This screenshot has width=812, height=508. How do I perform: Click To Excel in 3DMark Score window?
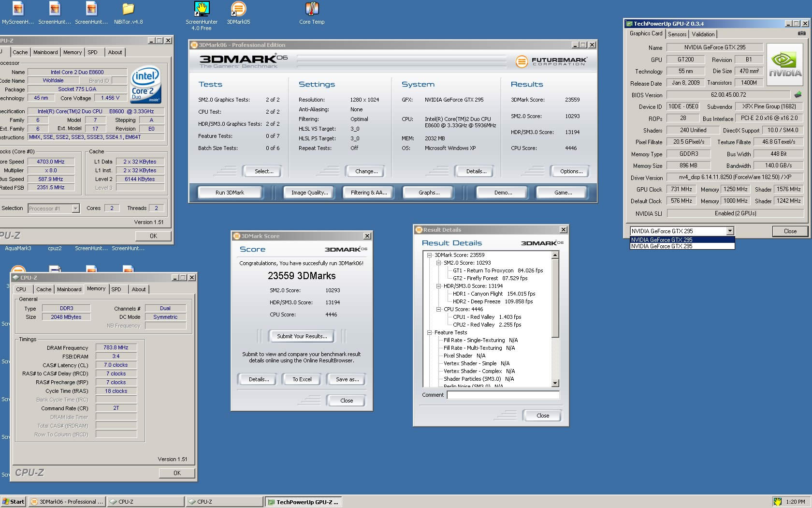pos(302,379)
